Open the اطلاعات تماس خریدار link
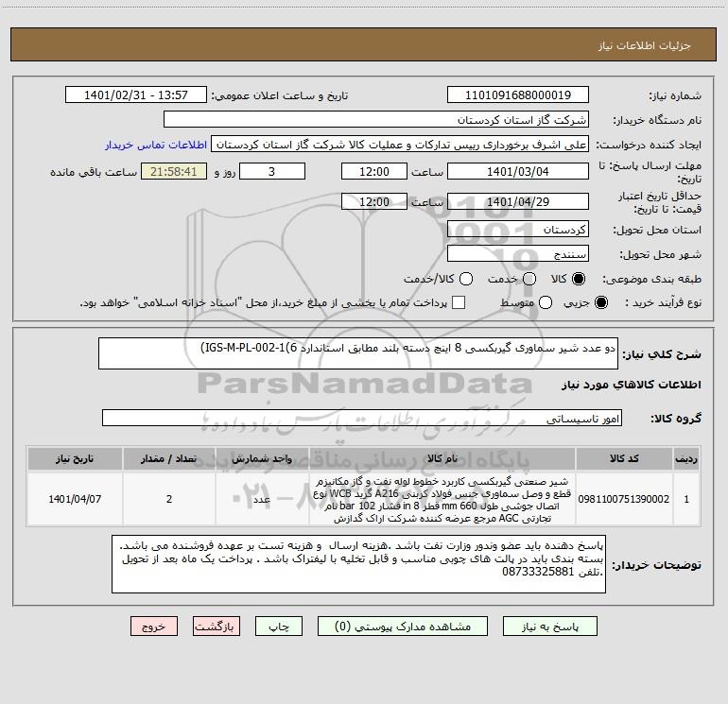Viewport: 728px width, 704px height. click(156, 145)
